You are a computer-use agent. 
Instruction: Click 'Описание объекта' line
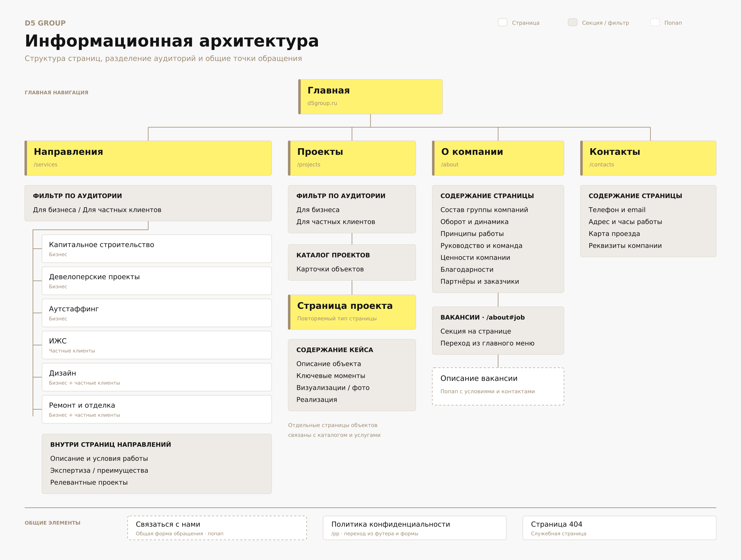pyautogui.click(x=329, y=364)
